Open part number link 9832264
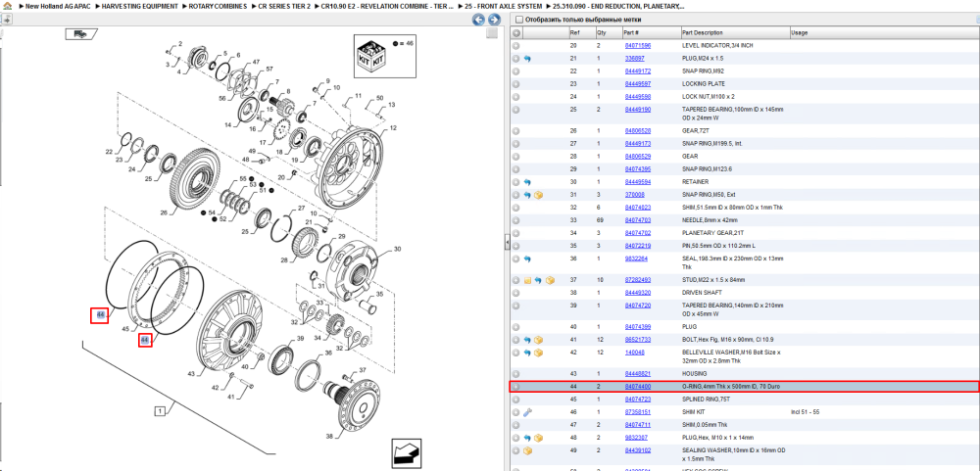Image resolution: width=980 pixels, height=471 pixels. (x=636, y=259)
